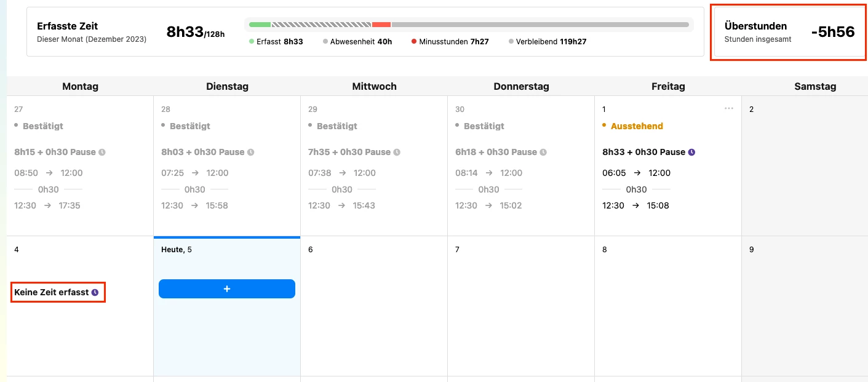Click the 06:05 start time on Freitag
The width and height of the screenshot is (868, 382).
coord(614,173)
